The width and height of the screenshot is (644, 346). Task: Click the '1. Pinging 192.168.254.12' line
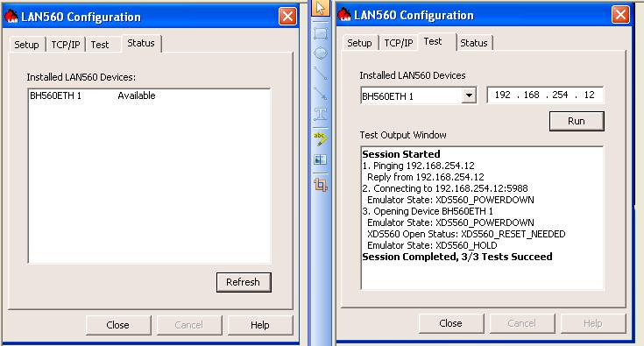(419, 166)
